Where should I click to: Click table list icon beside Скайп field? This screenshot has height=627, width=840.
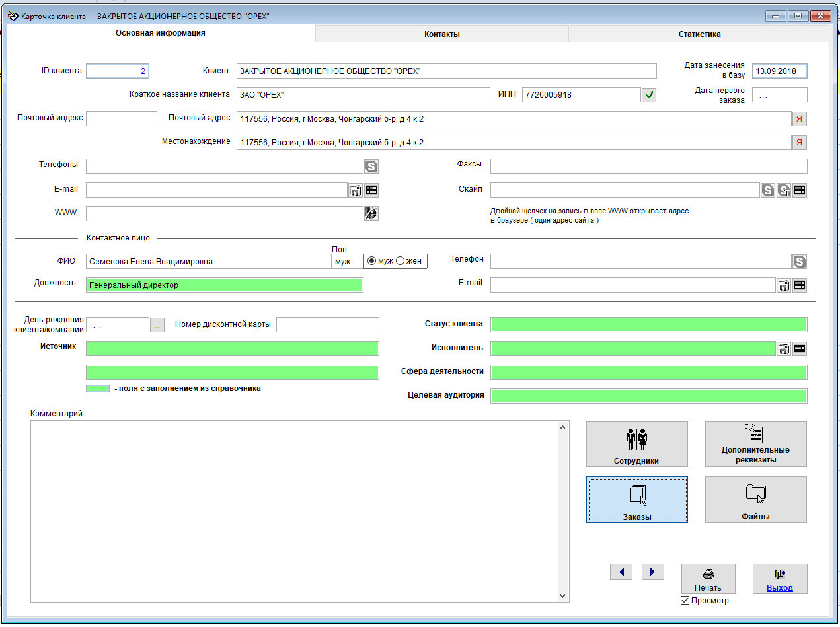tap(800, 190)
